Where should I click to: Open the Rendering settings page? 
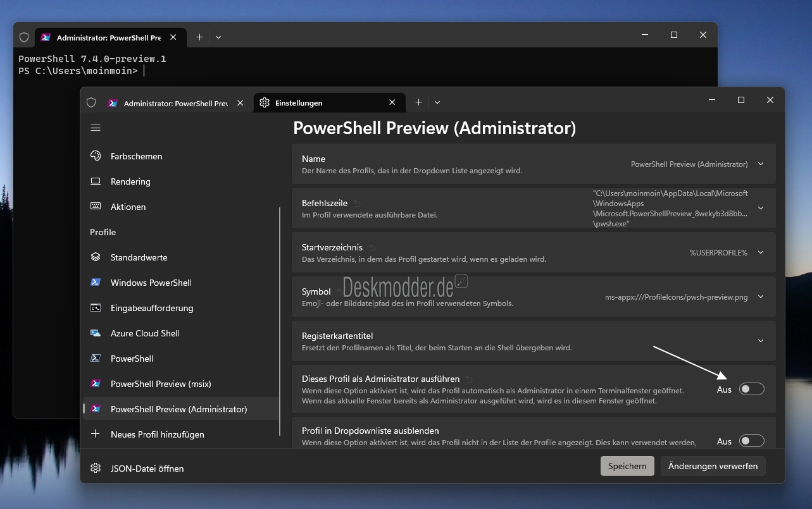tap(181, 181)
